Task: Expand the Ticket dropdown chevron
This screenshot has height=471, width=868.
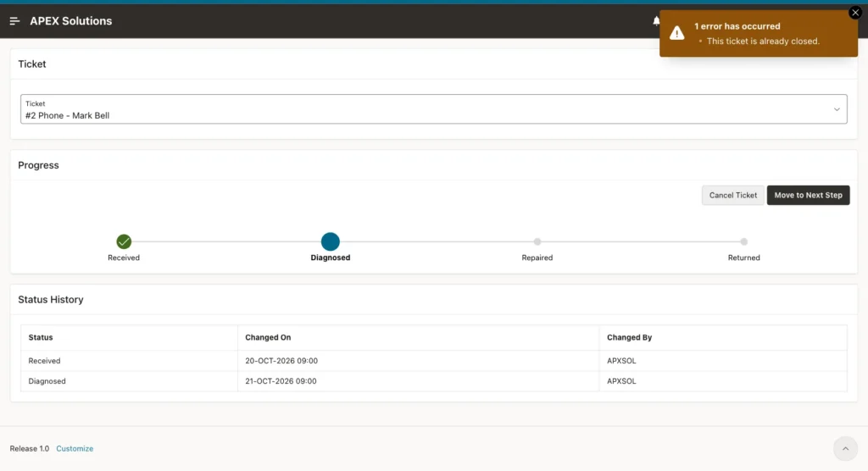Action: (x=837, y=109)
